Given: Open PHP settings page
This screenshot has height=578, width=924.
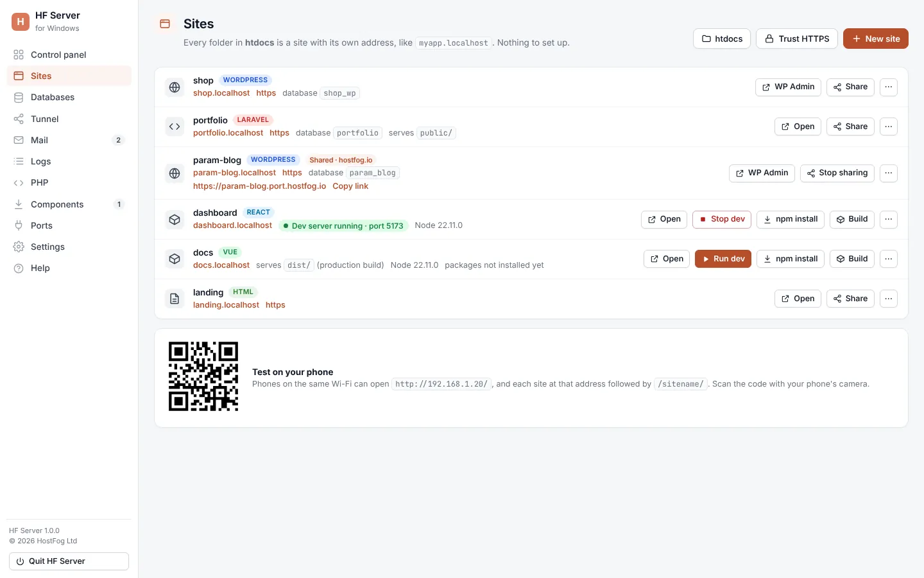Looking at the screenshot, I should coord(69,182).
